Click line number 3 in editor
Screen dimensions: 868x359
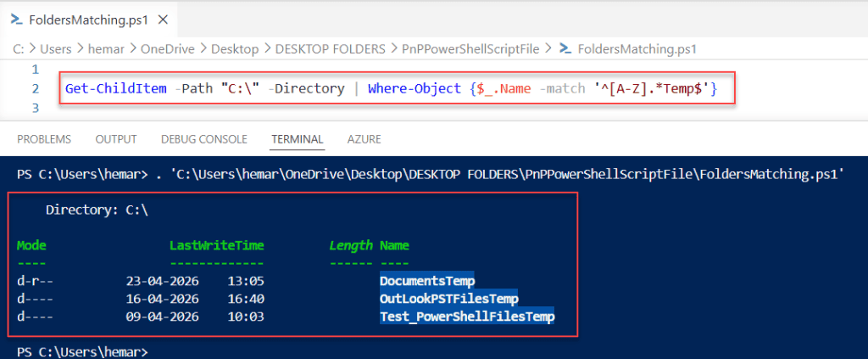click(x=36, y=108)
